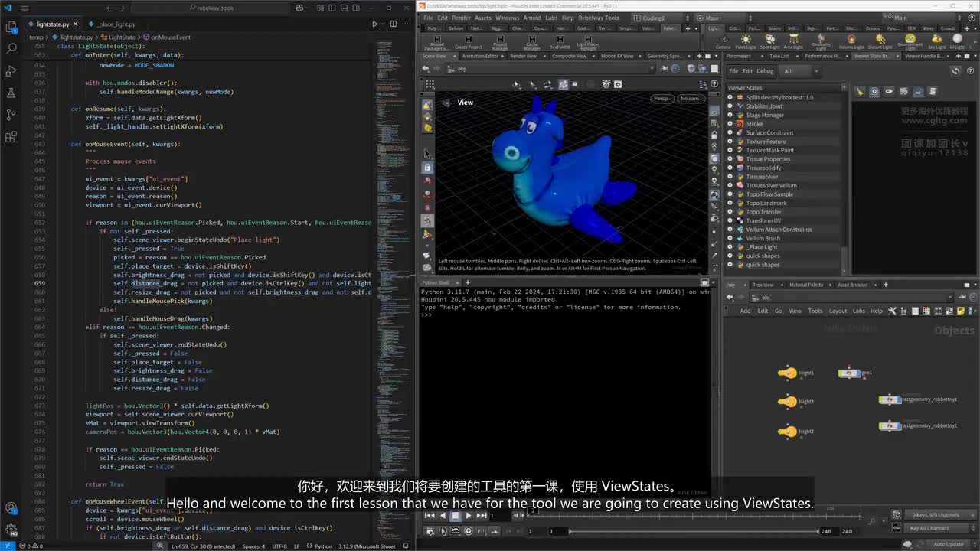Open the Labs menu in Houdini

551,18
